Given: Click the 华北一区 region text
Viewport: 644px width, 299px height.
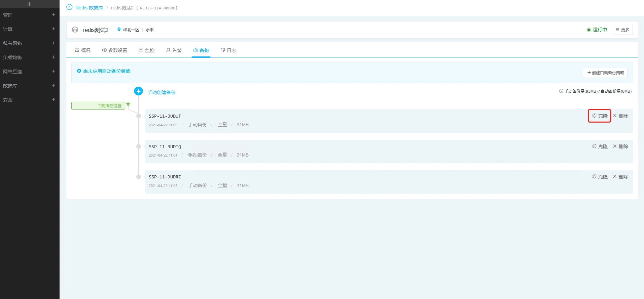Looking at the screenshot, I should tap(131, 30).
